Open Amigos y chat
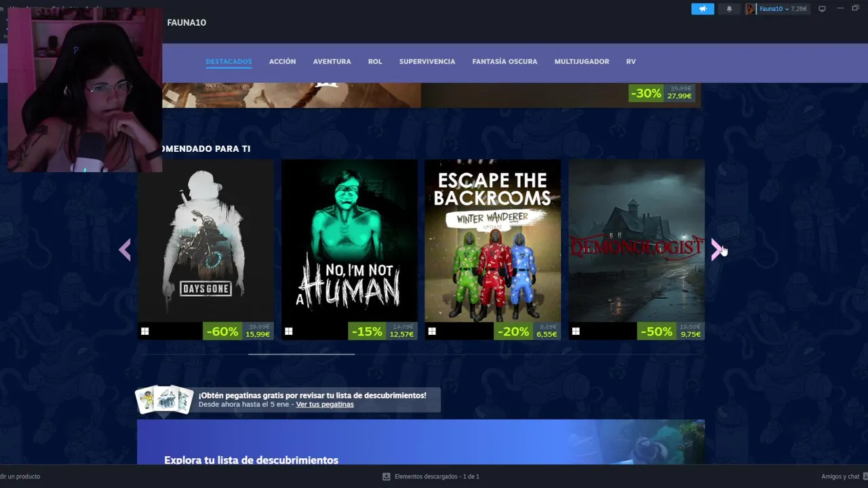Screen dimensions: 868x488 (840, 476)
